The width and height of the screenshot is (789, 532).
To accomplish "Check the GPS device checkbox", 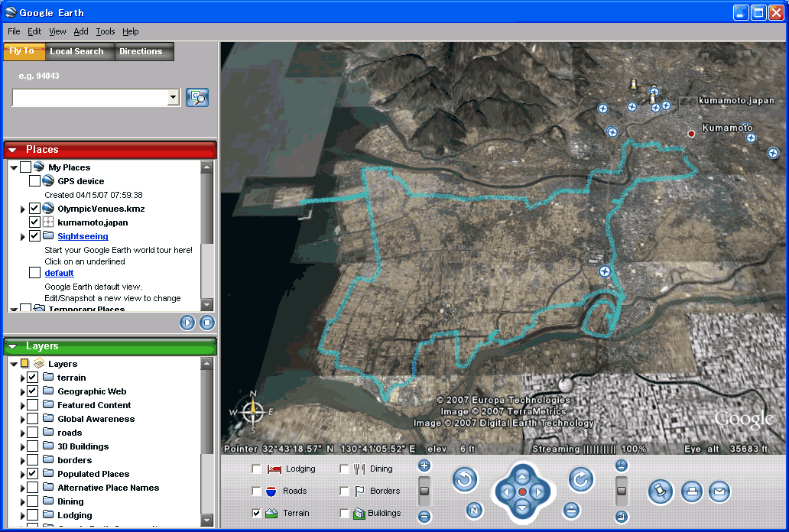I will [34, 180].
